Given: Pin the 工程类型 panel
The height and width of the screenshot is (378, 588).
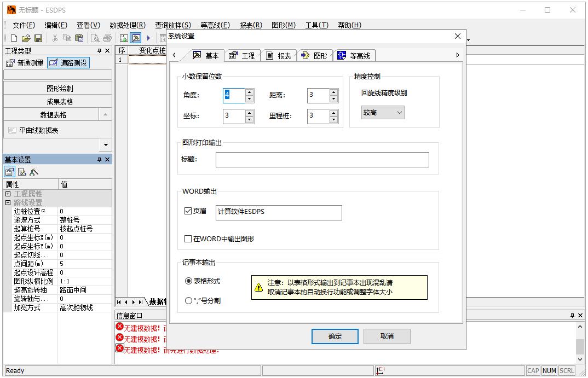Looking at the screenshot, I should (x=100, y=50).
